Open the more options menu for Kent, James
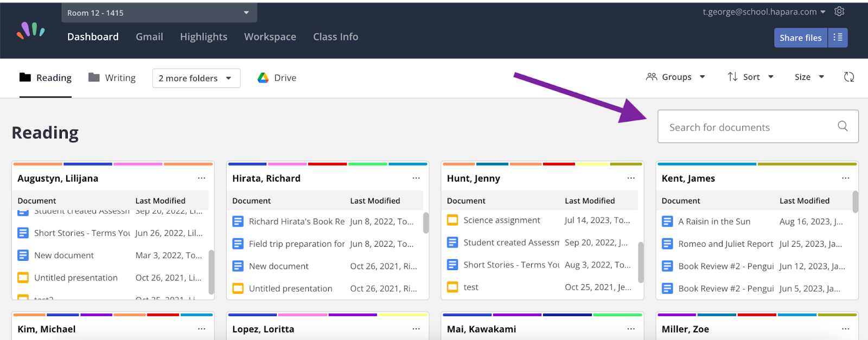 click(x=845, y=178)
